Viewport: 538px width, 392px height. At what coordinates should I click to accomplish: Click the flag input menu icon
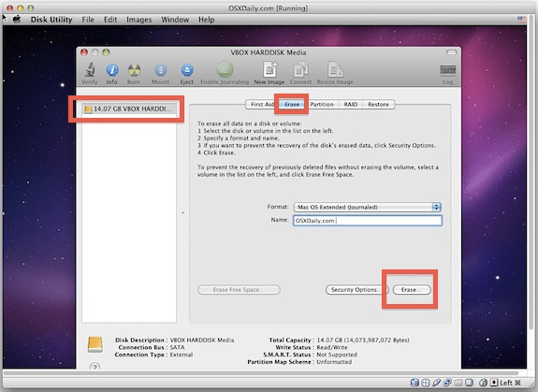522,20
